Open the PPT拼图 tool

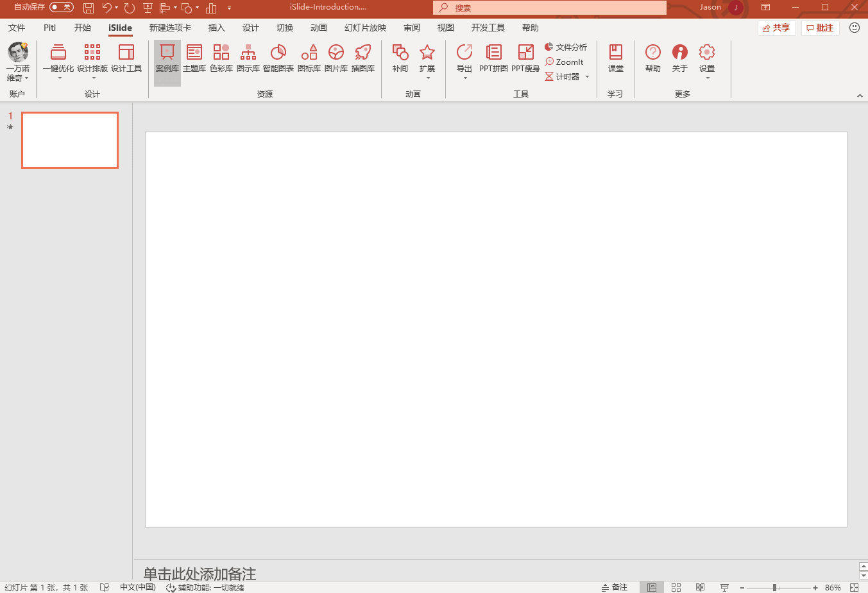493,58
